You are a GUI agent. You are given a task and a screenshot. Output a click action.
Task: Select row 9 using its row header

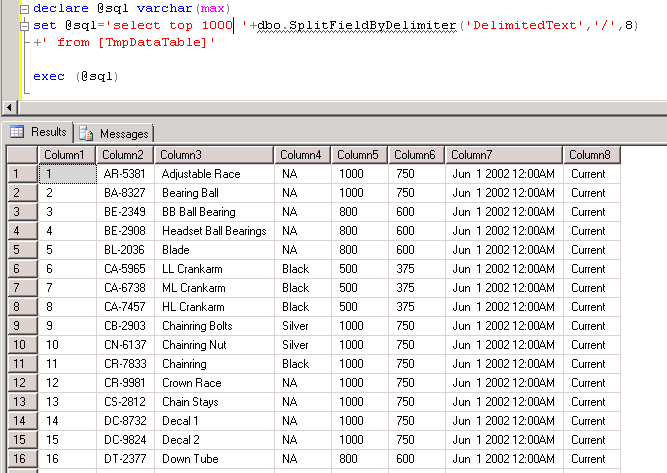coord(20,326)
